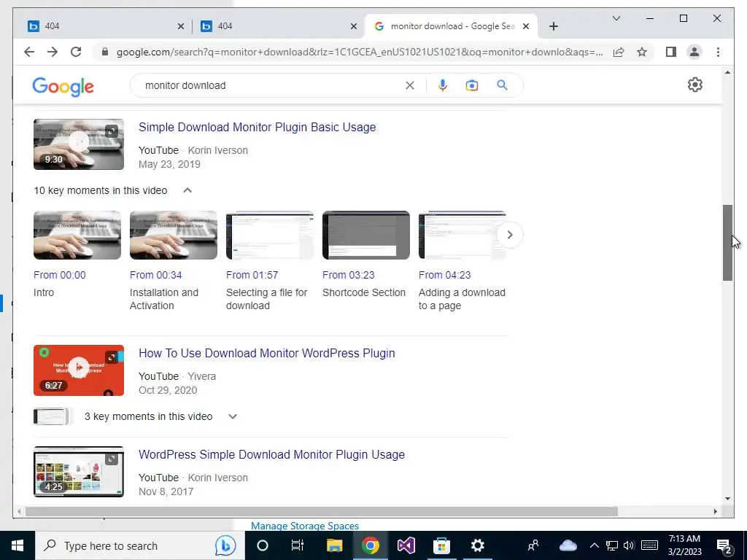Open Cortana circle on taskbar
The image size is (747, 560).
263,545
